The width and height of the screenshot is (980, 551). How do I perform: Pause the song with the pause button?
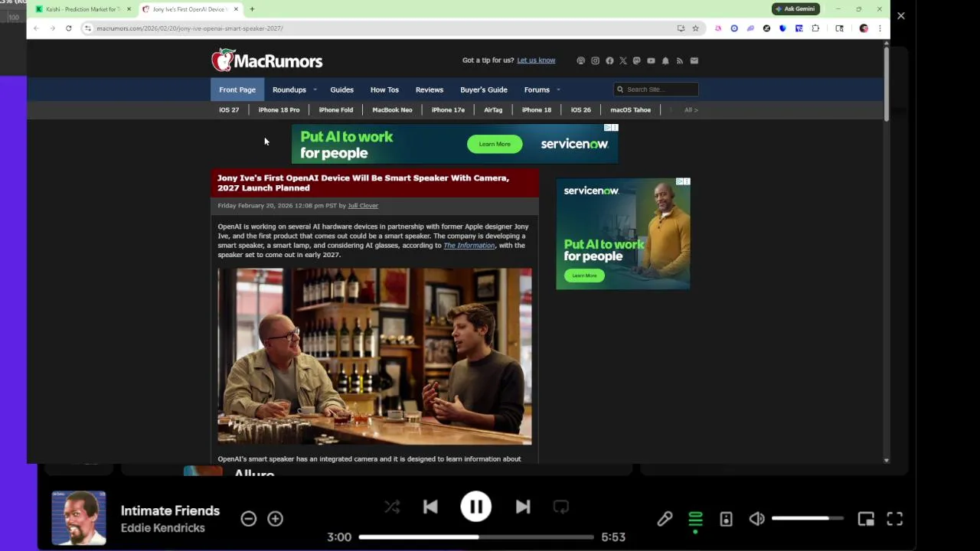click(475, 507)
